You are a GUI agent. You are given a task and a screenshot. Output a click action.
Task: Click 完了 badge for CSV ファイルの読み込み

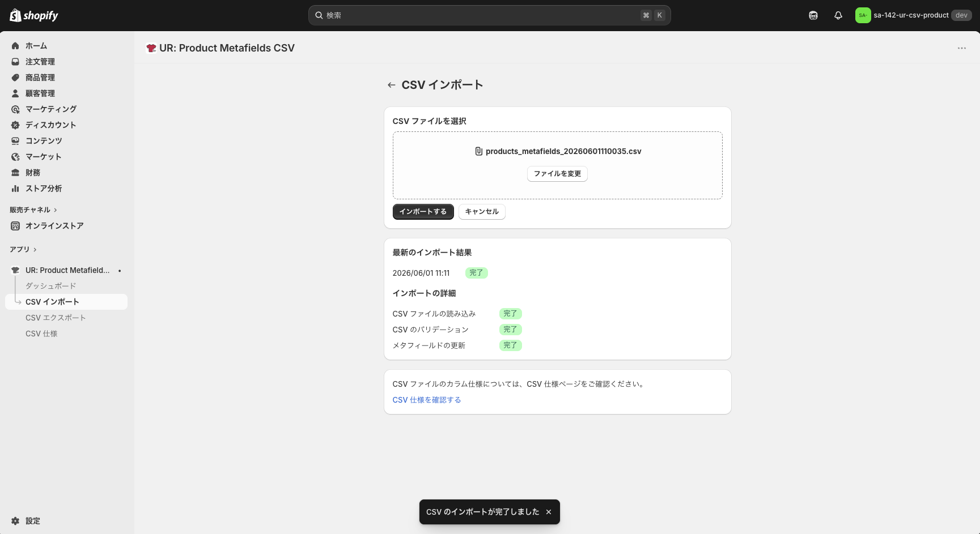tap(510, 314)
